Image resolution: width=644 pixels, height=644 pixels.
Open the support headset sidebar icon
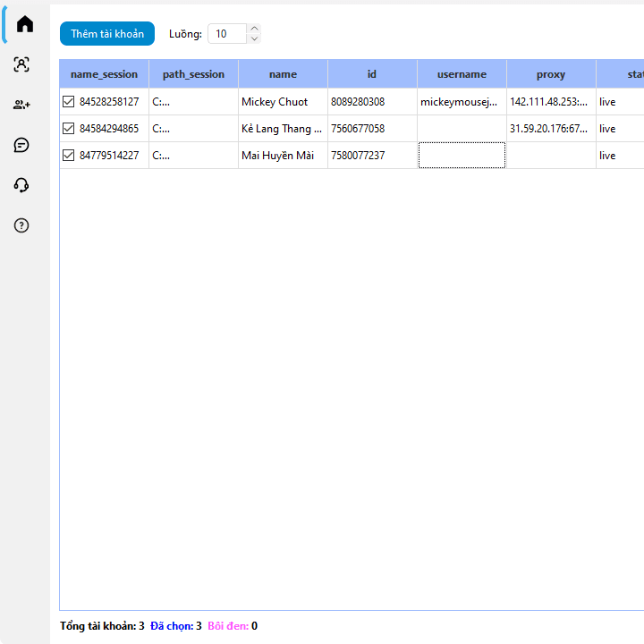pos(21,185)
